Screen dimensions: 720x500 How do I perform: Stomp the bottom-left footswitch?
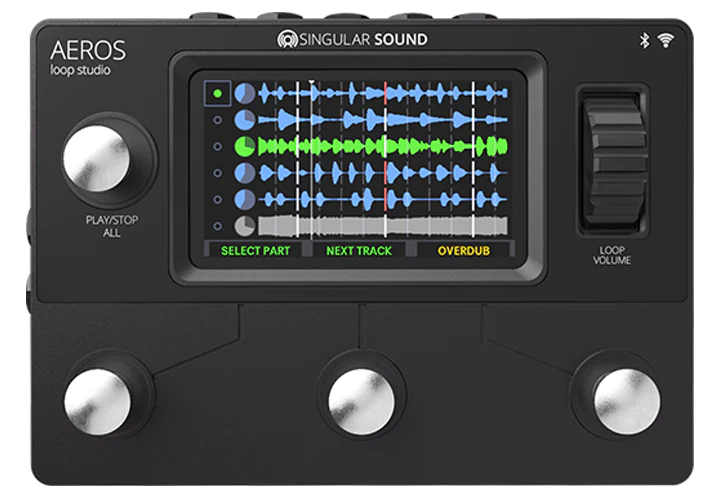pyautogui.click(x=97, y=402)
